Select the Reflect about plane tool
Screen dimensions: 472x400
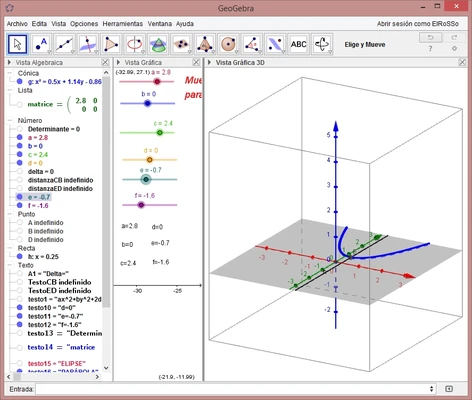[275, 44]
